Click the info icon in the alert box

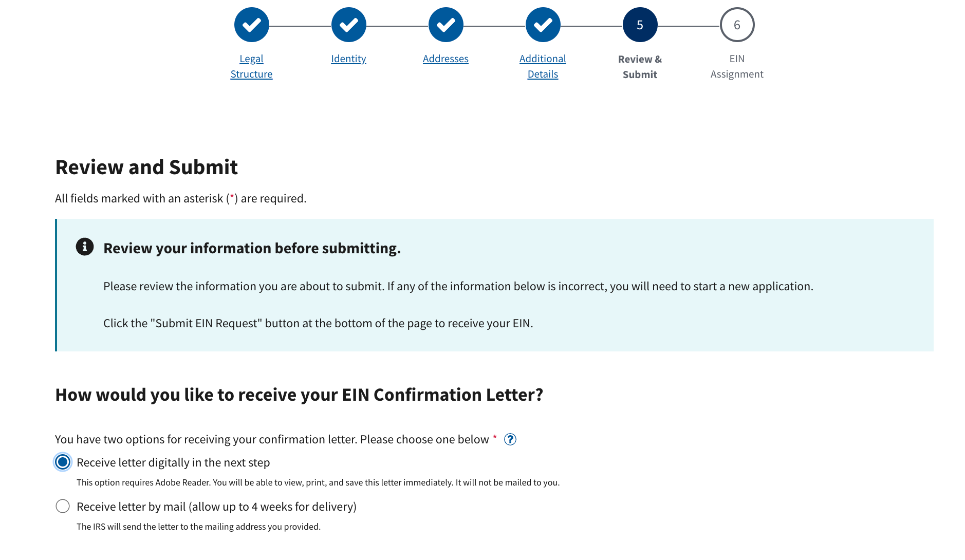click(x=85, y=247)
